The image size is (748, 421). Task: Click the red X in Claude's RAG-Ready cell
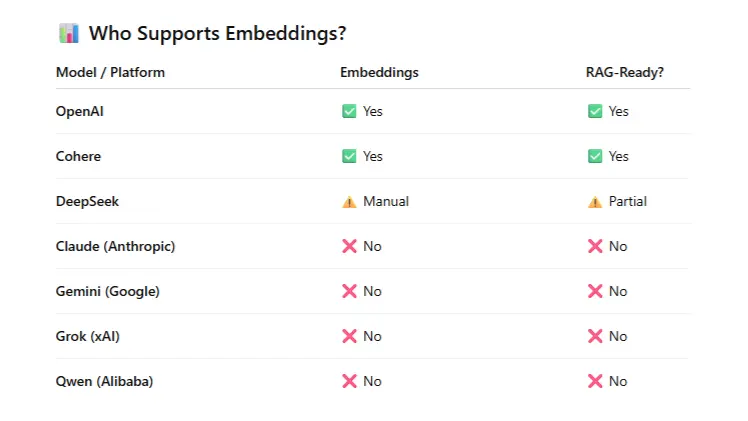(595, 246)
